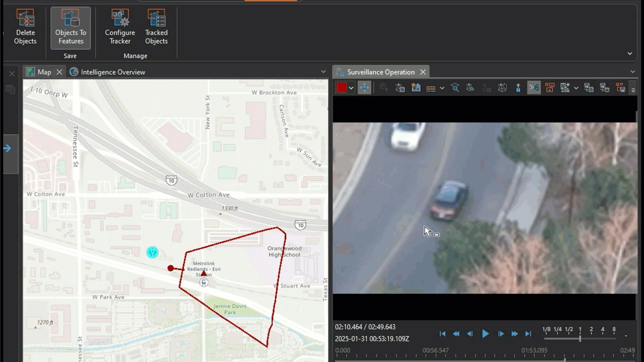Play the surveillance video
The image size is (644, 362).
click(x=485, y=334)
